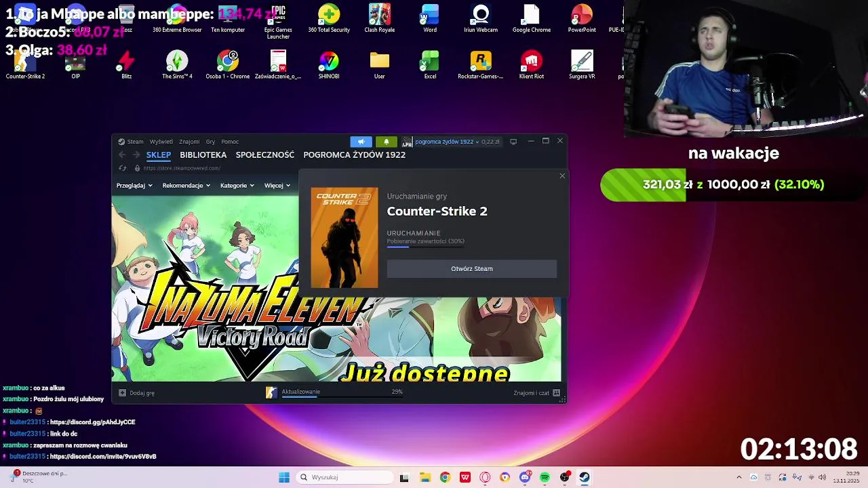This screenshot has height=488, width=868.
Task: Open Znajomi i czat link
Action: (x=531, y=392)
